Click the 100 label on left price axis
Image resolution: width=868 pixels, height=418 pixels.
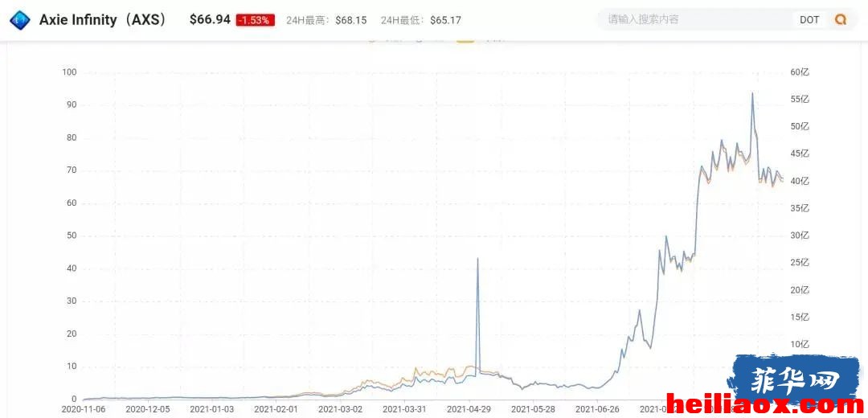(x=70, y=72)
